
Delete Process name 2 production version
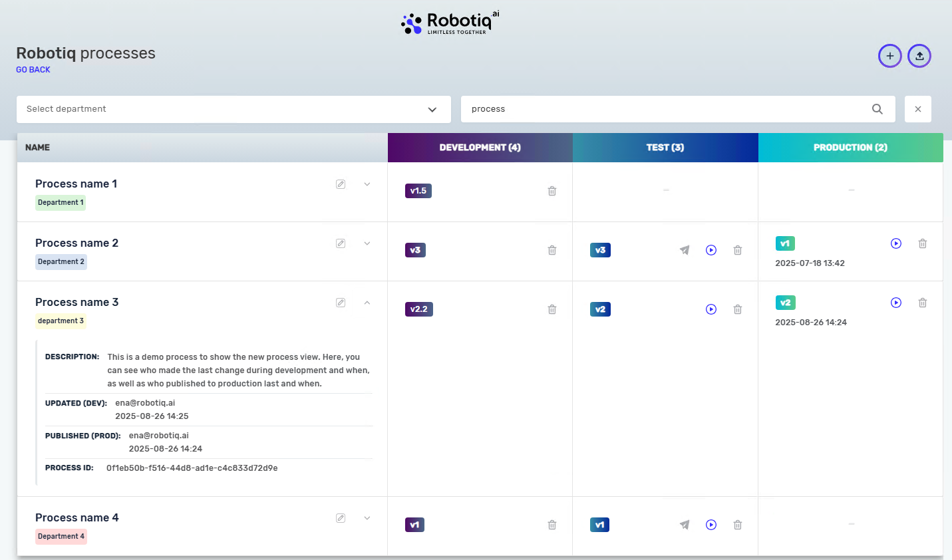click(923, 243)
